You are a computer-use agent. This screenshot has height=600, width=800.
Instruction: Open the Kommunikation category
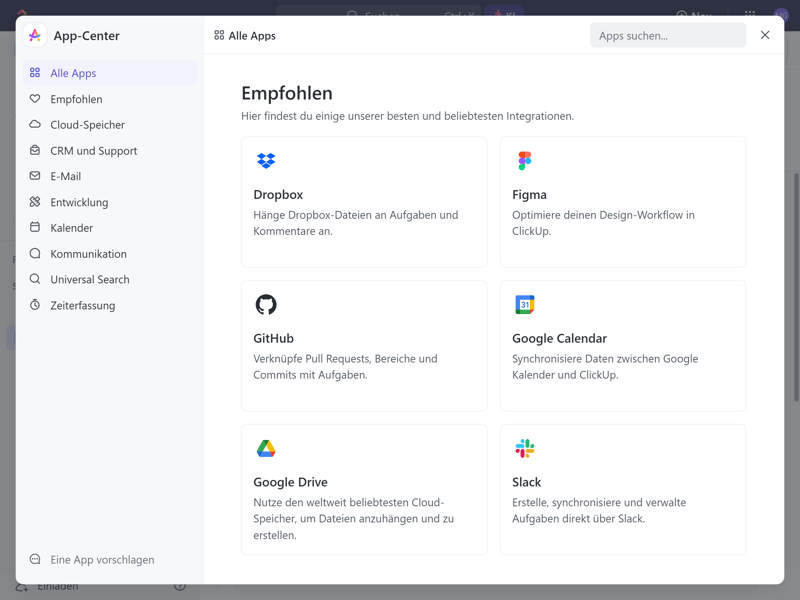coord(88,254)
